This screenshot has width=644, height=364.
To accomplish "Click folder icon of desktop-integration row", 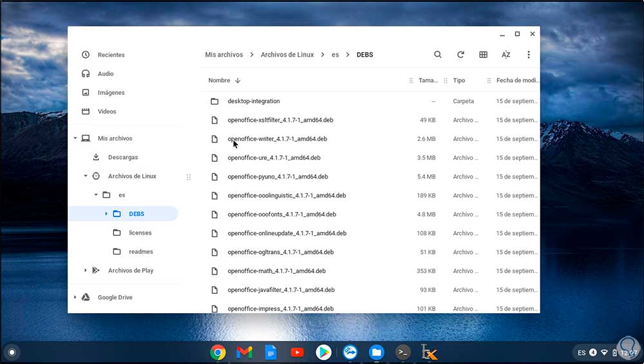I will click(x=214, y=101).
